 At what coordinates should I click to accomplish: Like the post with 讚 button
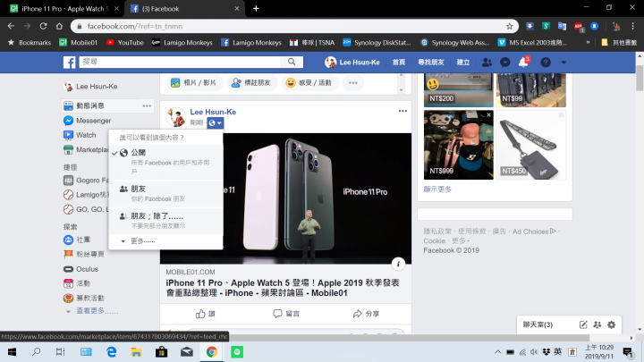point(206,314)
